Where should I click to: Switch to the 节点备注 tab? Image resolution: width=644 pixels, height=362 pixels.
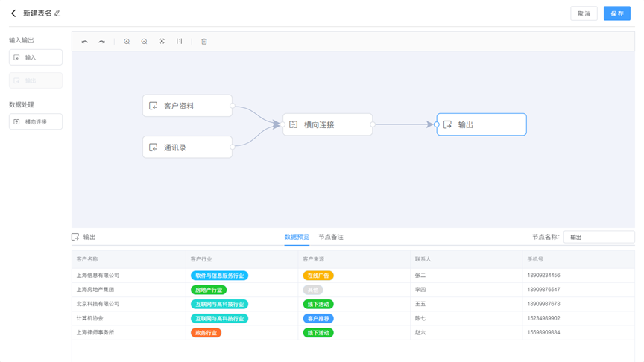[x=331, y=237]
